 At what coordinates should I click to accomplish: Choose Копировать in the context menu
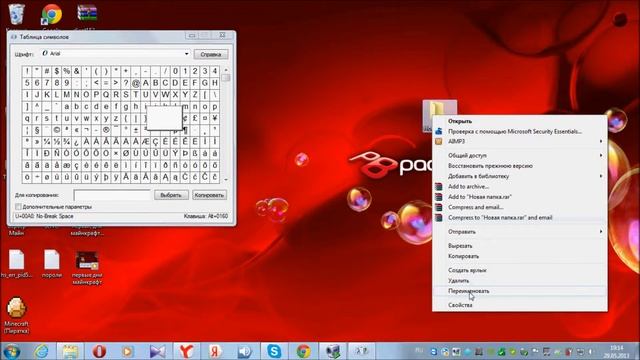[x=520, y=256]
